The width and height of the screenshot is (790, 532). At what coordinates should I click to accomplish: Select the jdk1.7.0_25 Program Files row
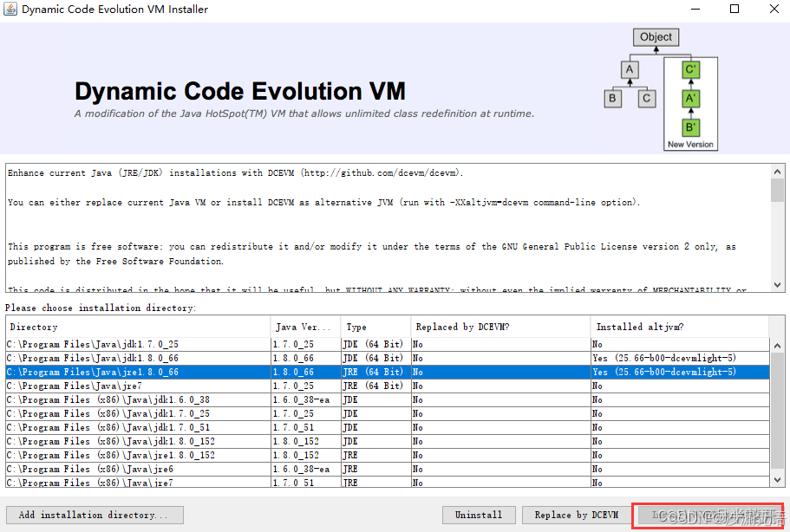[387, 344]
